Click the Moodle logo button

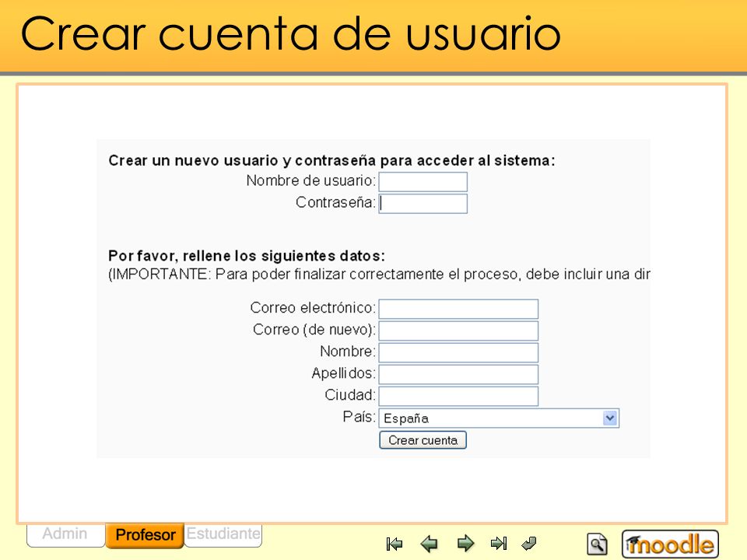[x=670, y=544]
